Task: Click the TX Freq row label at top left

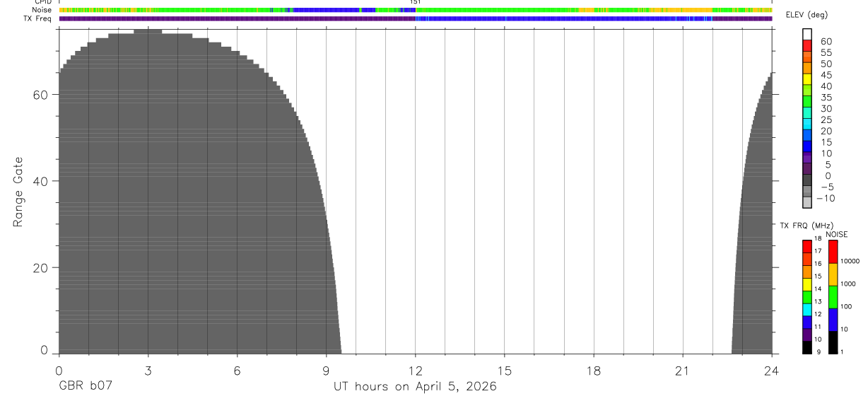Action: click(x=38, y=18)
